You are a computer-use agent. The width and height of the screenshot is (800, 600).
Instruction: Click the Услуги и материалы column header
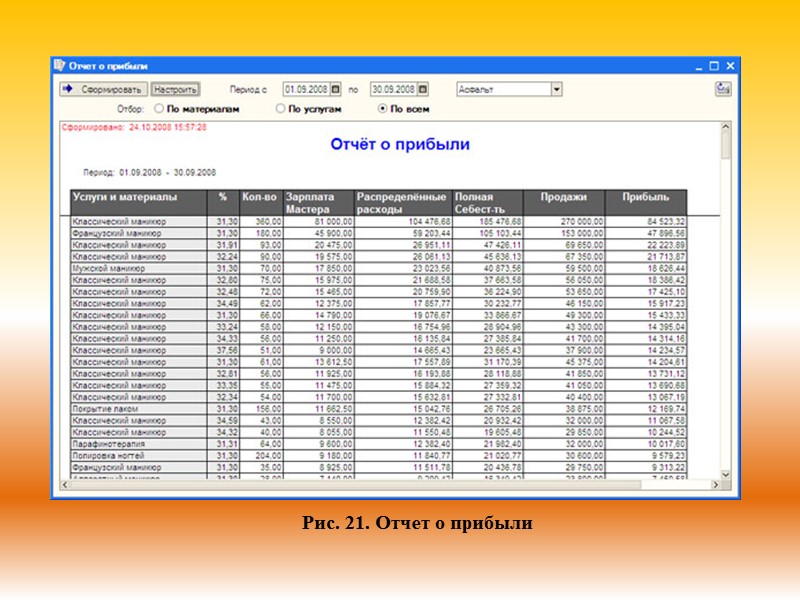click(139, 203)
